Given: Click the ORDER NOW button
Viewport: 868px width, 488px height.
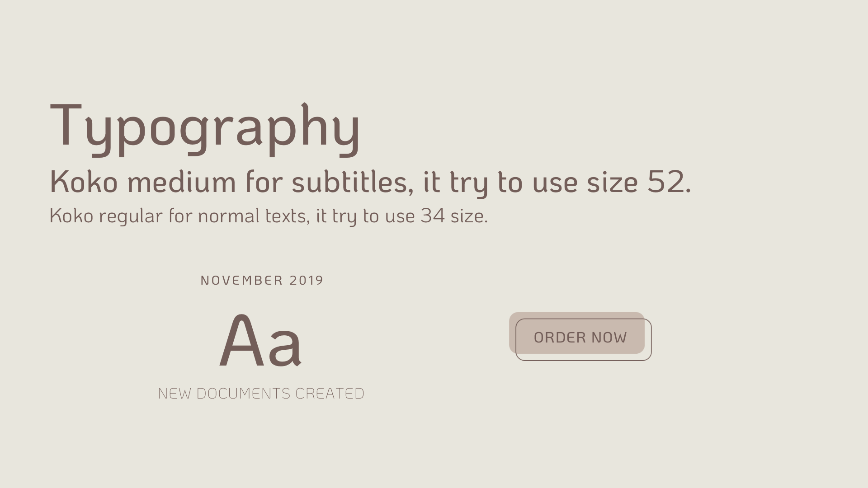Looking at the screenshot, I should click(x=580, y=338).
